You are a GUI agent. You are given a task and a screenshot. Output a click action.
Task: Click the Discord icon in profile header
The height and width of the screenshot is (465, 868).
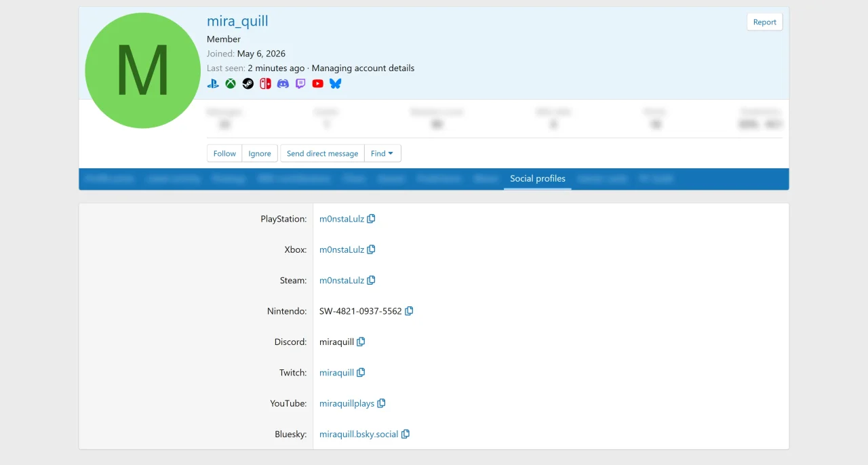tap(283, 83)
